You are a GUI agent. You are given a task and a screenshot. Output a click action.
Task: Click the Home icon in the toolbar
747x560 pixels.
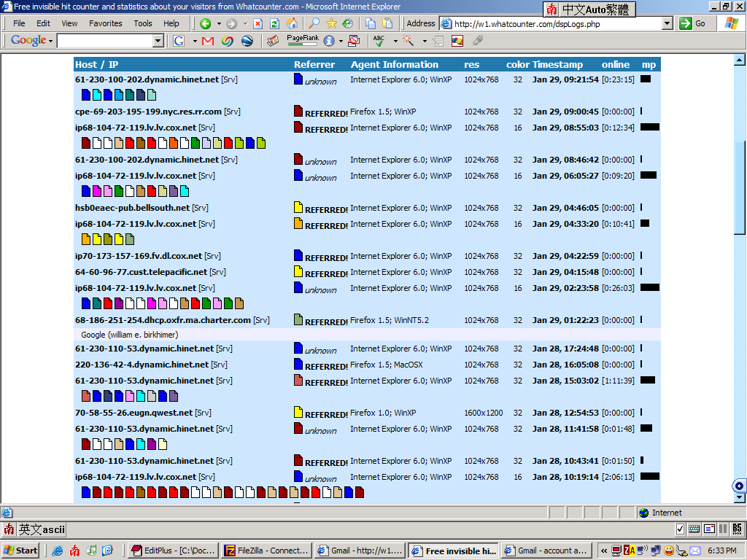pos(292,23)
